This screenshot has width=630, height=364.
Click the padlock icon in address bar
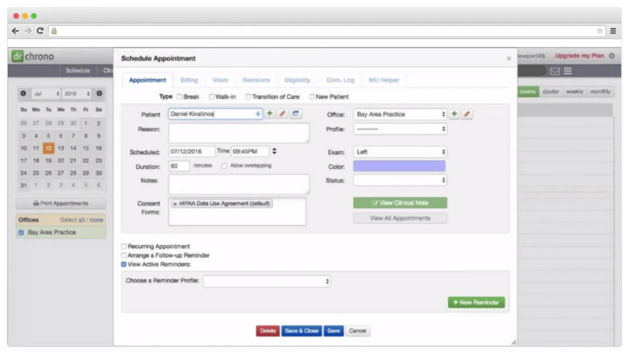tap(54, 31)
